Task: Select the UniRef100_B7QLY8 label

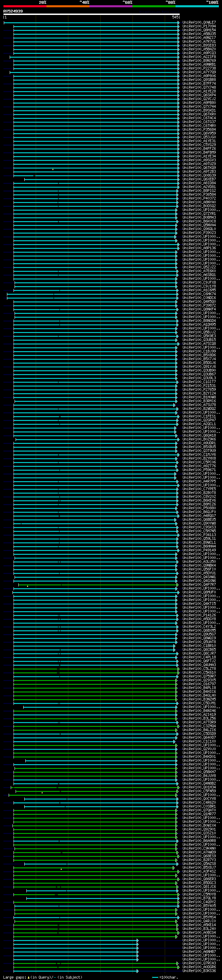Action: [199, 898]
